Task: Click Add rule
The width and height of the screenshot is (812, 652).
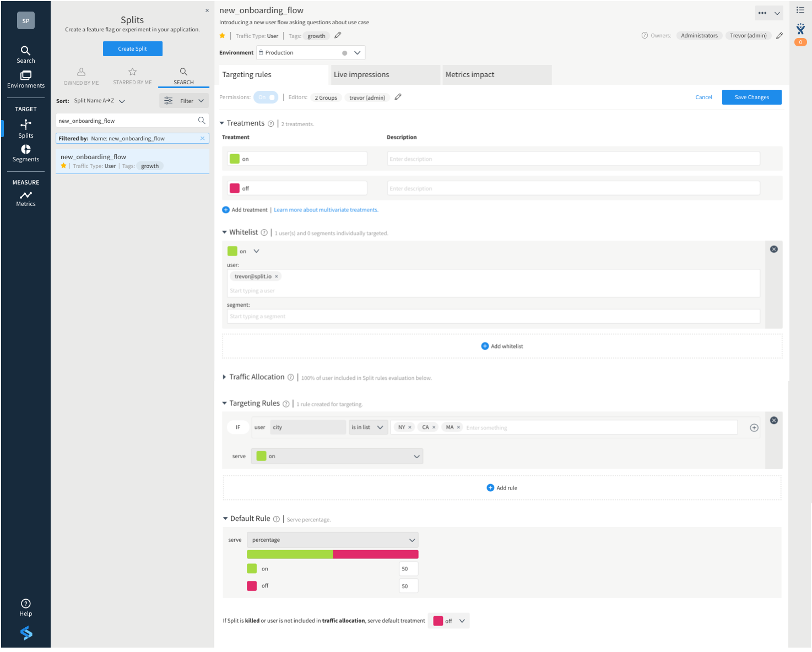Action: (x=502, y=488)
